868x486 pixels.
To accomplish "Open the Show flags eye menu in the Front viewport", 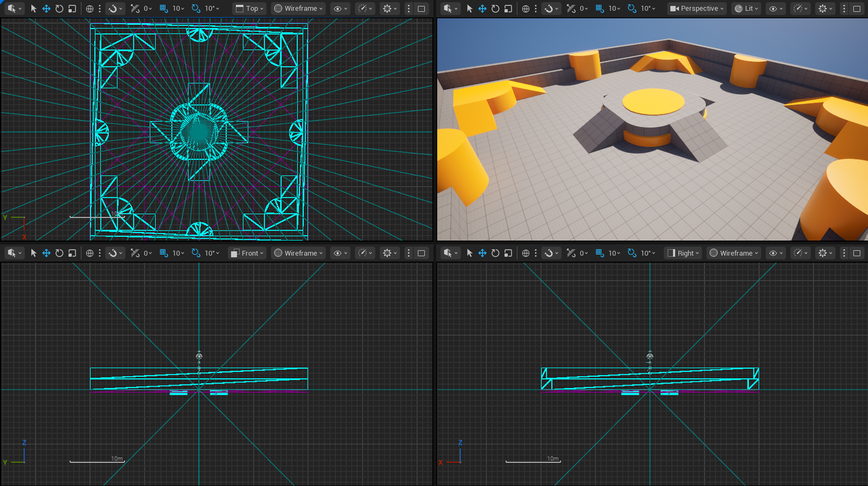I will [340, 253].
